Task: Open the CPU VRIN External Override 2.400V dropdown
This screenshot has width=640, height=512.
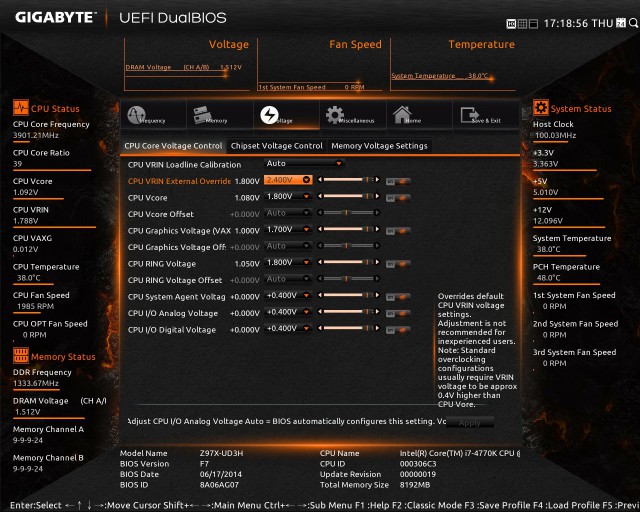Action: (288, 180)
